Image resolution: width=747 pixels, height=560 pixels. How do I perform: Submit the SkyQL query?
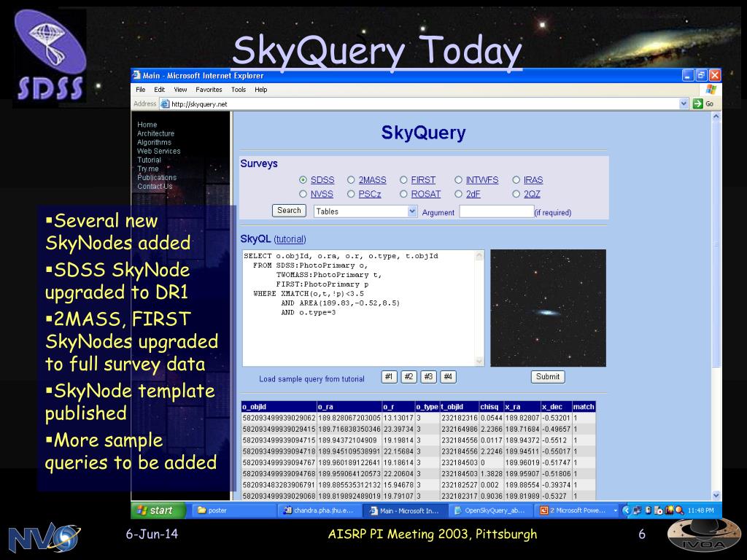pos(548,377)
